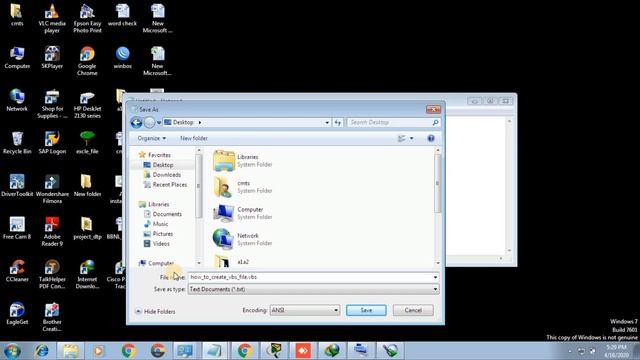Open the Encoding dropdown showing ANSI
640x360 pixels.
(x=304, y=310)
